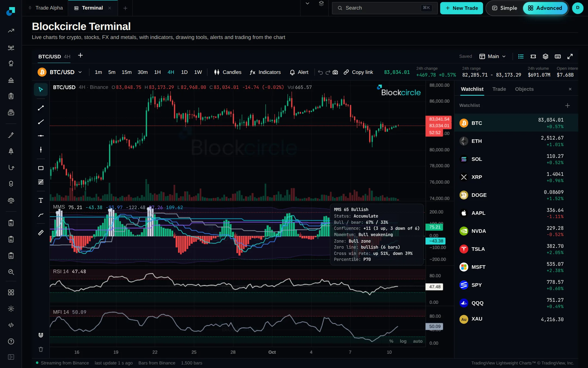Toggle log scale mode
Image resolution: width=588 pixels, height=368 pixels.
coord(403,341)
